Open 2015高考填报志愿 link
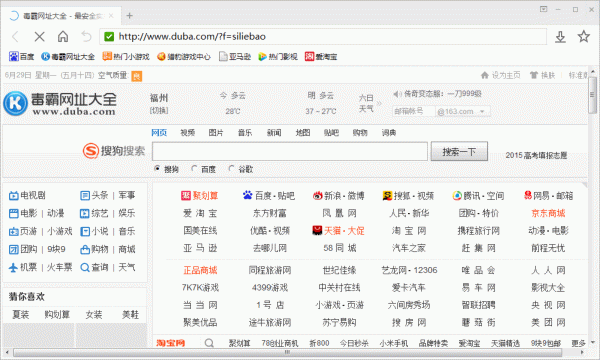This screenshot has width=600, height=360. pos(536,155)
